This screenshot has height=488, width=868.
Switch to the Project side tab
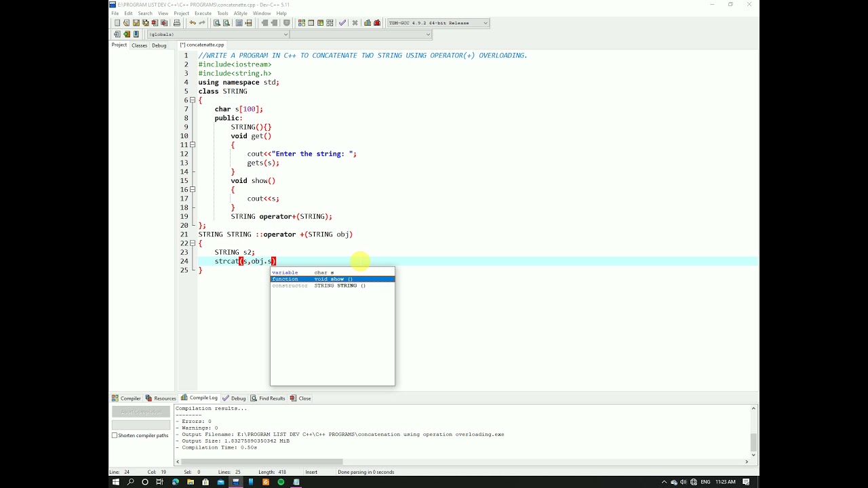click(119, 45)
